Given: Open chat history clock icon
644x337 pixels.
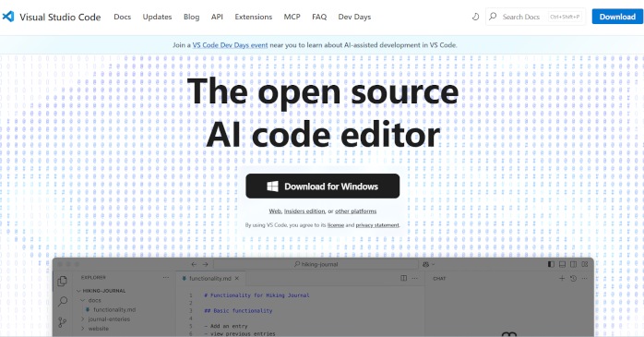Looking at the screenshot, I should [x=573, y=278].
